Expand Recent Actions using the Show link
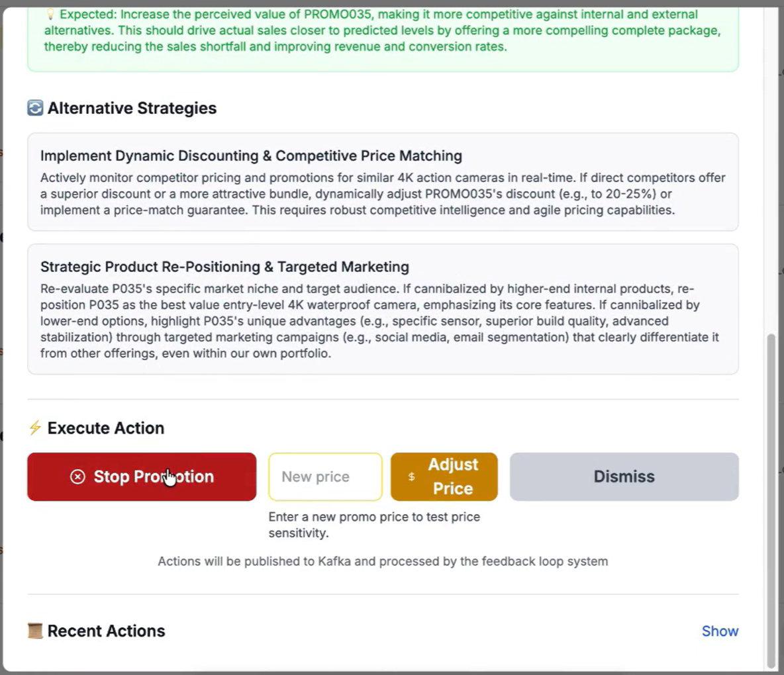The image size is (784, 675). coord(720,631)
